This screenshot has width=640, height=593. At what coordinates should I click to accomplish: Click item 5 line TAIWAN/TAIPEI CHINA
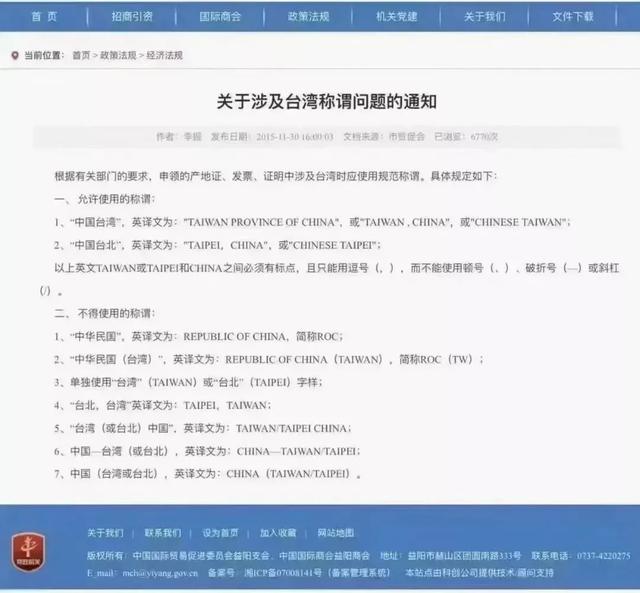click(203, 428)
